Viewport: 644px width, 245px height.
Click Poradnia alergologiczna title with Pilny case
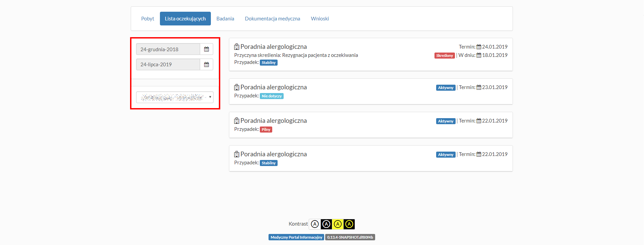coord(274,121)
